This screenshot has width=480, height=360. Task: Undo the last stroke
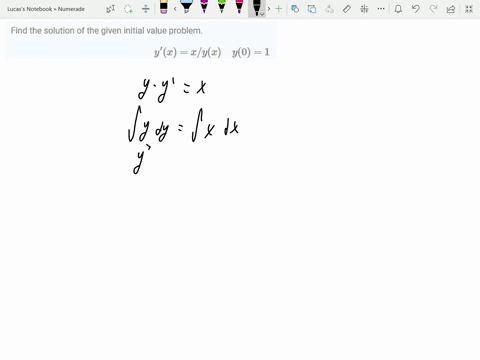click(x=416, y=9)
